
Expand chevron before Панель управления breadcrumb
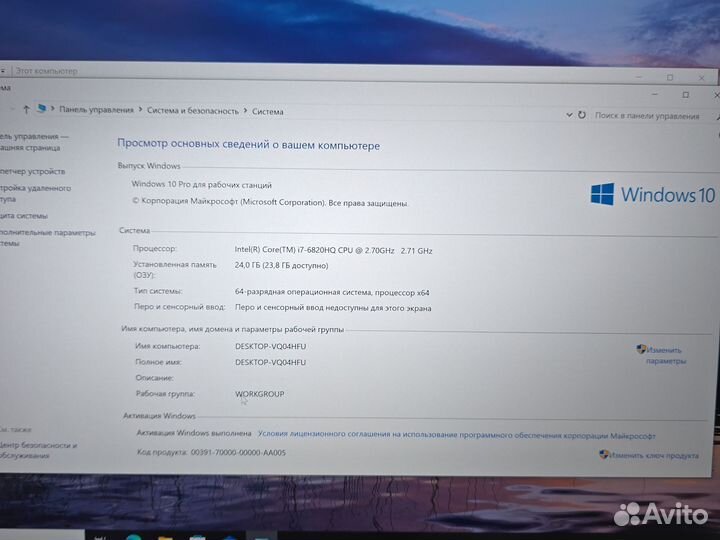pos(52,109)
